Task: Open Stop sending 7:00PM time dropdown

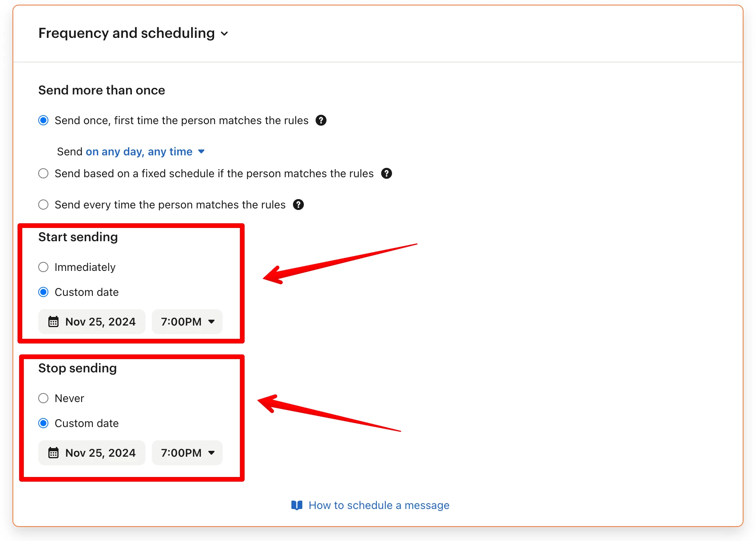Action: [x=187, y=453]
